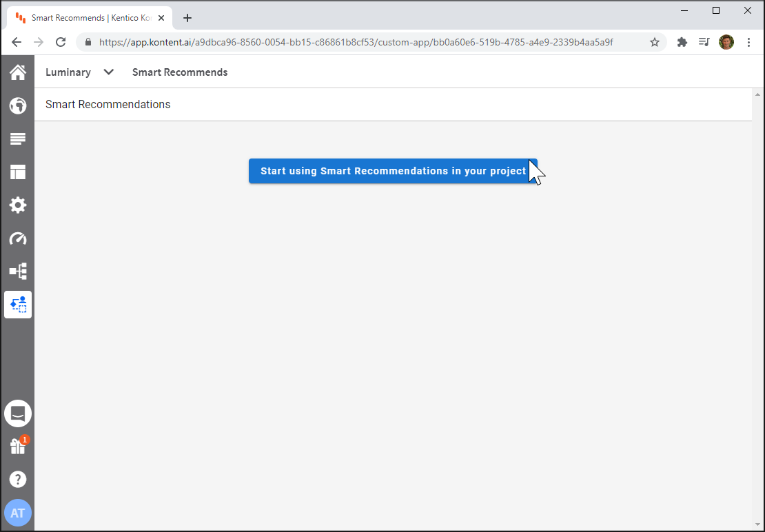The width and height of the screenshot is (765, 532).
Task: Open the AT avatar account menu
Action: click(17, 513)
